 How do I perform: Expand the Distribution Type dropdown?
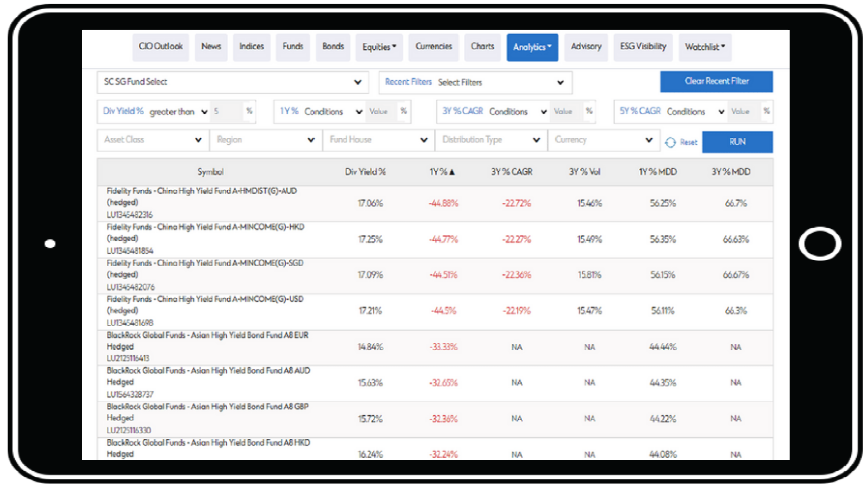pos(491,140)
